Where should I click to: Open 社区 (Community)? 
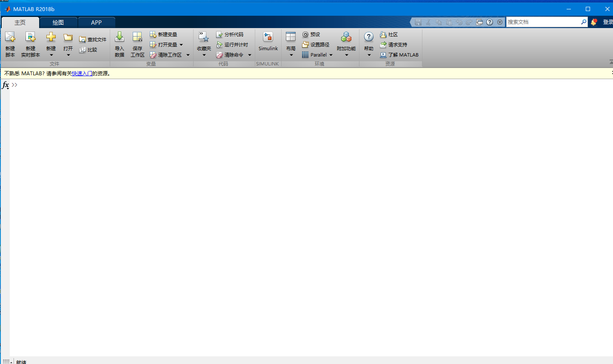[389, 34]
